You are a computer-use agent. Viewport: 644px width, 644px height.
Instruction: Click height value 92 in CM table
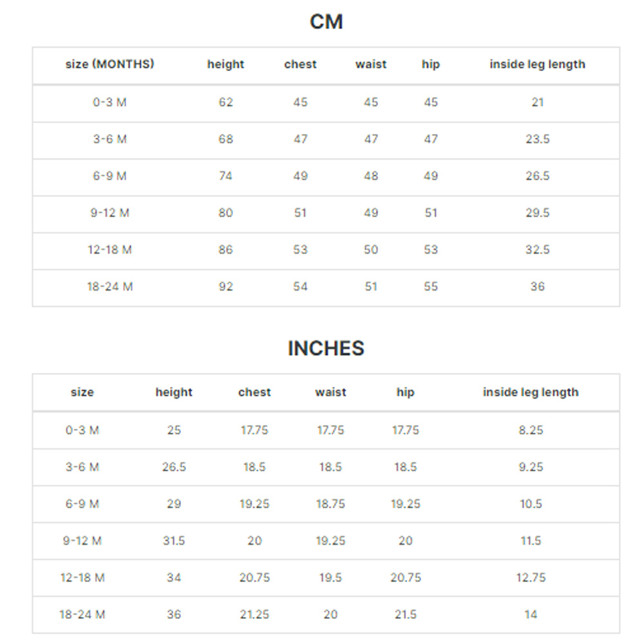225,287
